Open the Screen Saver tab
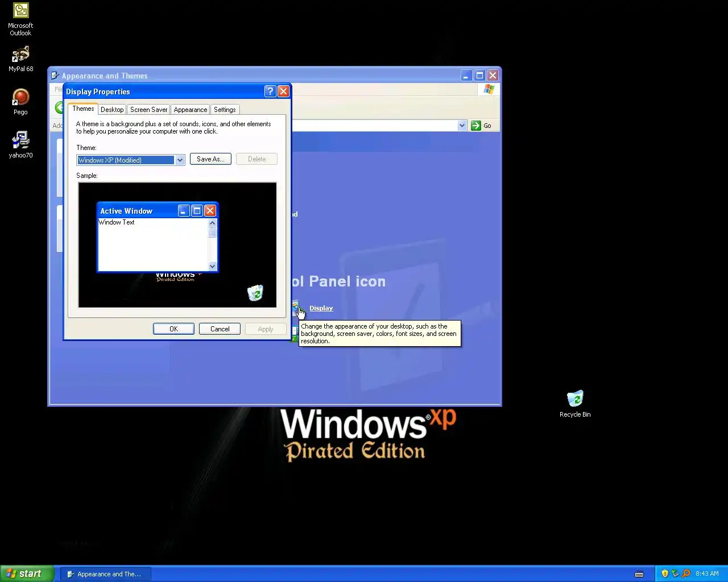 point(148,110)
